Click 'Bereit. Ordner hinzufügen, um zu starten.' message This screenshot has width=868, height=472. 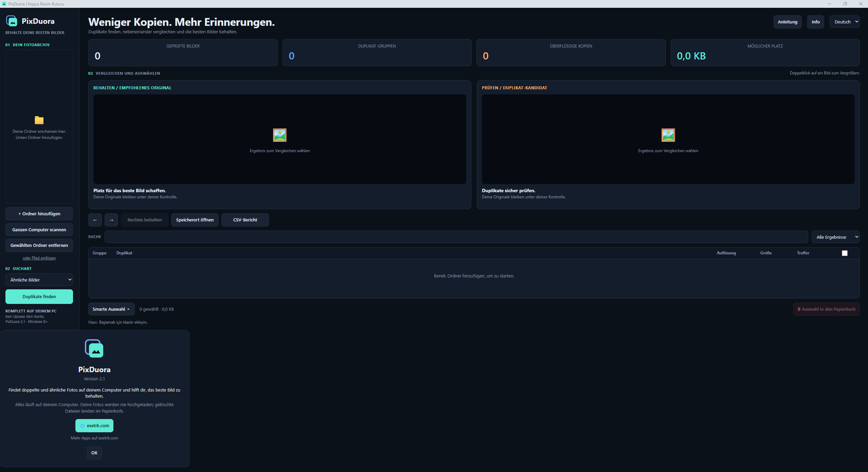coord(474,276)
